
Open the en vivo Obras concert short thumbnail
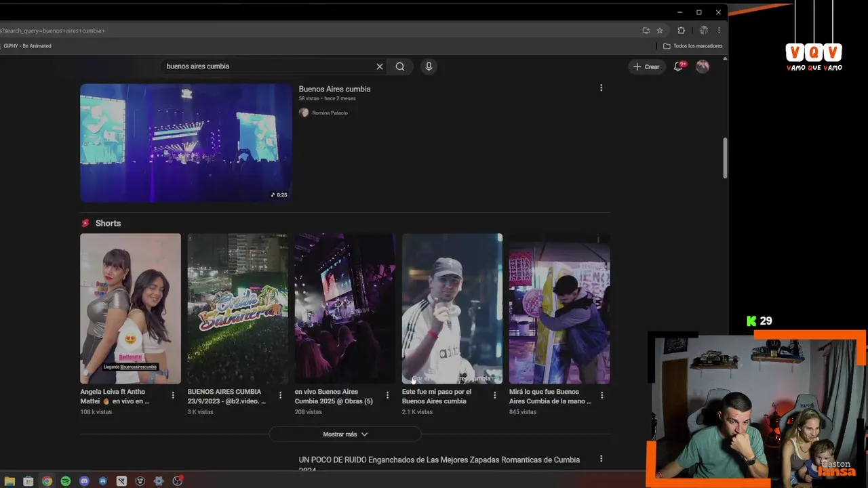click(x=344, y=308)
